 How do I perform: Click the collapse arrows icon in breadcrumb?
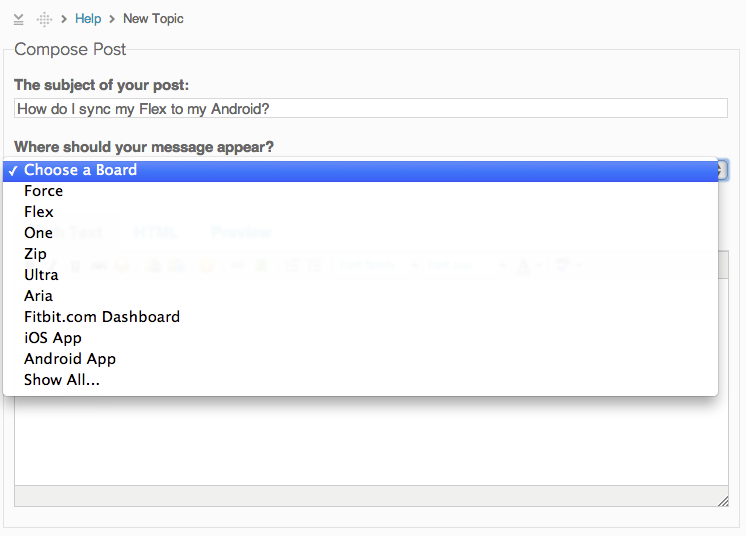click(x=19, y=19)
